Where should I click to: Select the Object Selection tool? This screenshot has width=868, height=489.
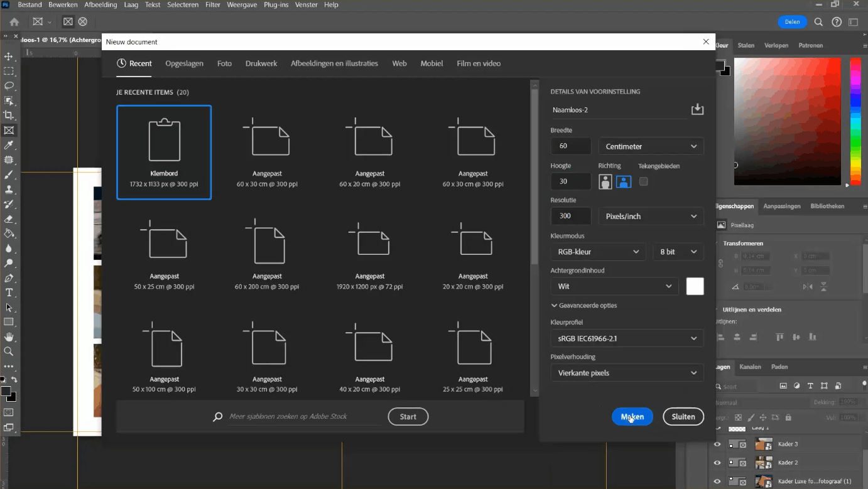point(9,101)
